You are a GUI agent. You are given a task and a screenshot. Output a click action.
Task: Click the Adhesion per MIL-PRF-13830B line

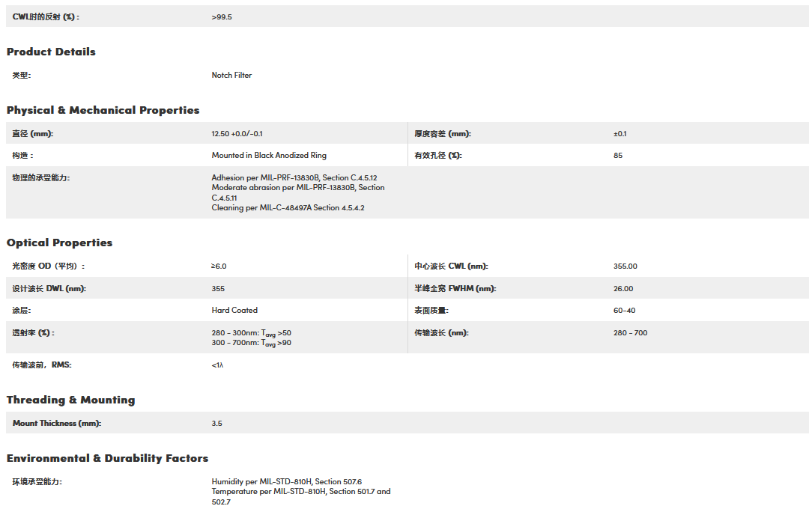click(x=294, y=177)
